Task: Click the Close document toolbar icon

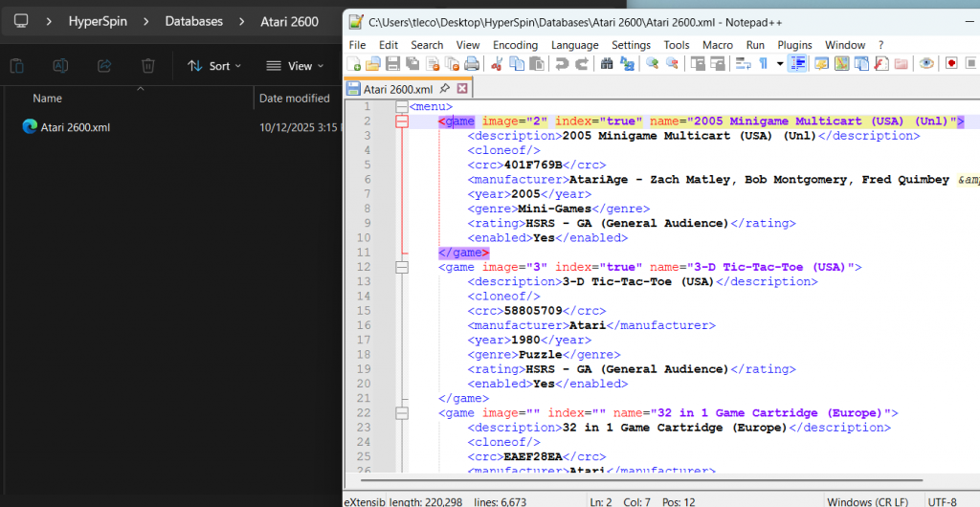Action: pos(432,64)
